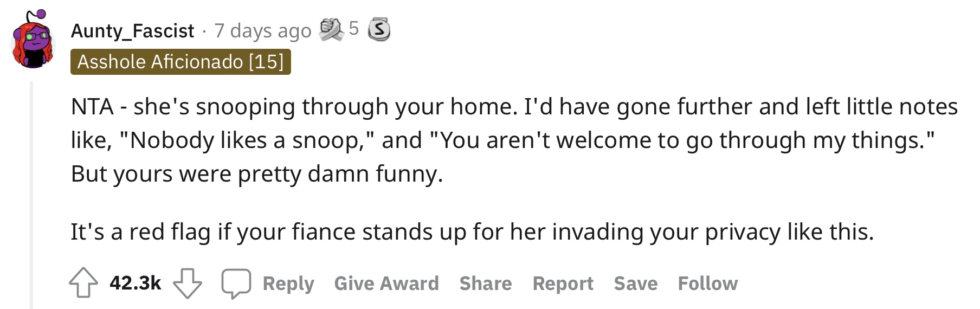This screenshot has height=309, width=980.
Task: Collapse the thread using the vertical line
Action: 31,195
